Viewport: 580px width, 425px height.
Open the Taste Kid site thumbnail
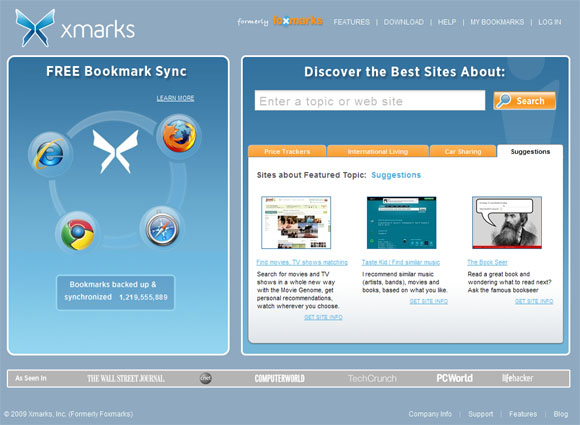coord(401,223)
